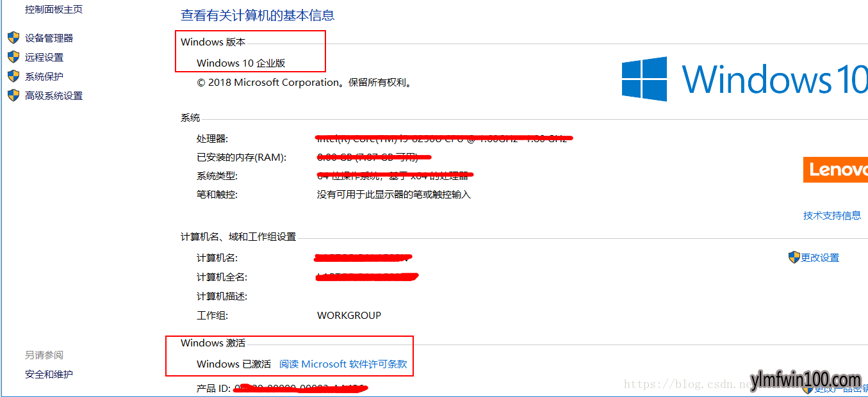Viewport: 868px width, 397px height.
Task: Click the 处理器 label
Action: click(212, 138)
